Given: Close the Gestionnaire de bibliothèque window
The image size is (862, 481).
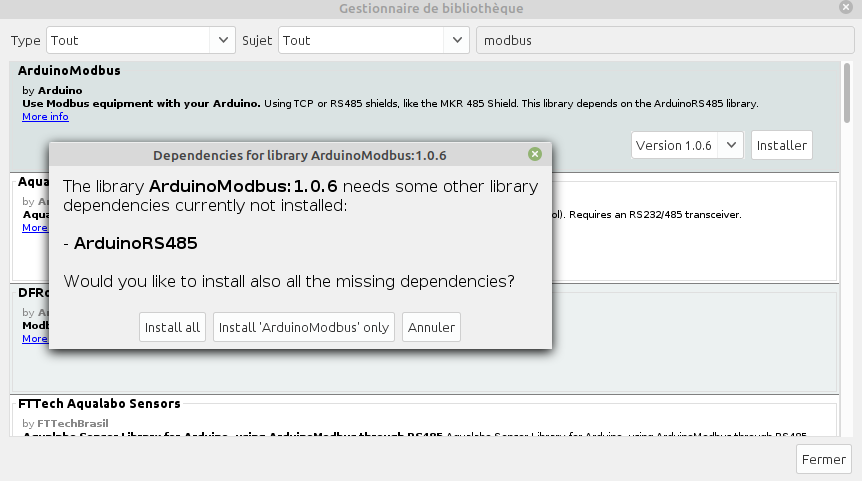Looking at the screenshot, I should click(846, 7).
